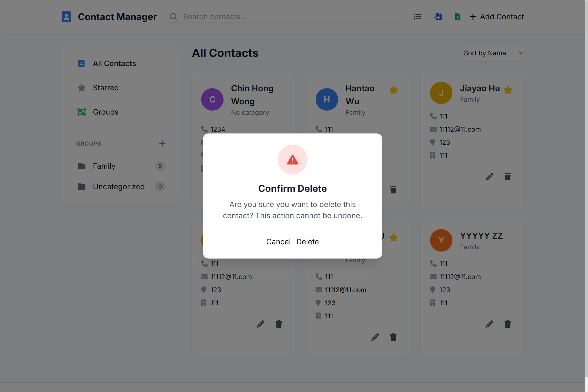
Task: Toggle star on Jiayao Hu contact
Action: [x=508, y=90]
